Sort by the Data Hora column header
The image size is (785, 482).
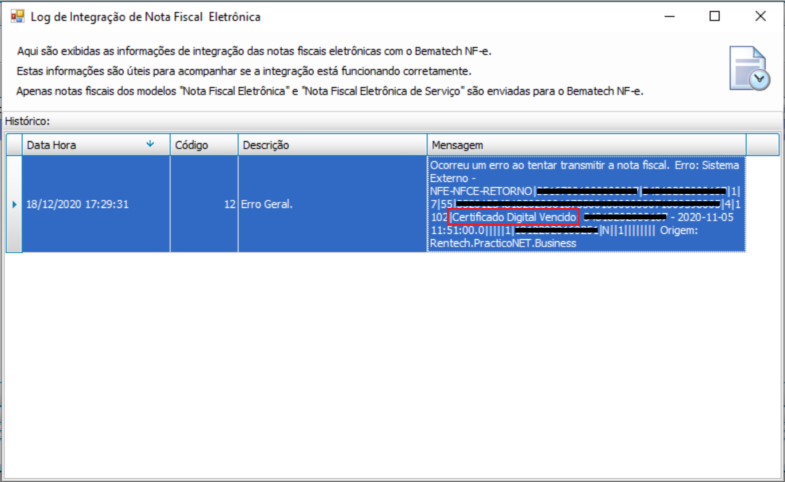96,145
